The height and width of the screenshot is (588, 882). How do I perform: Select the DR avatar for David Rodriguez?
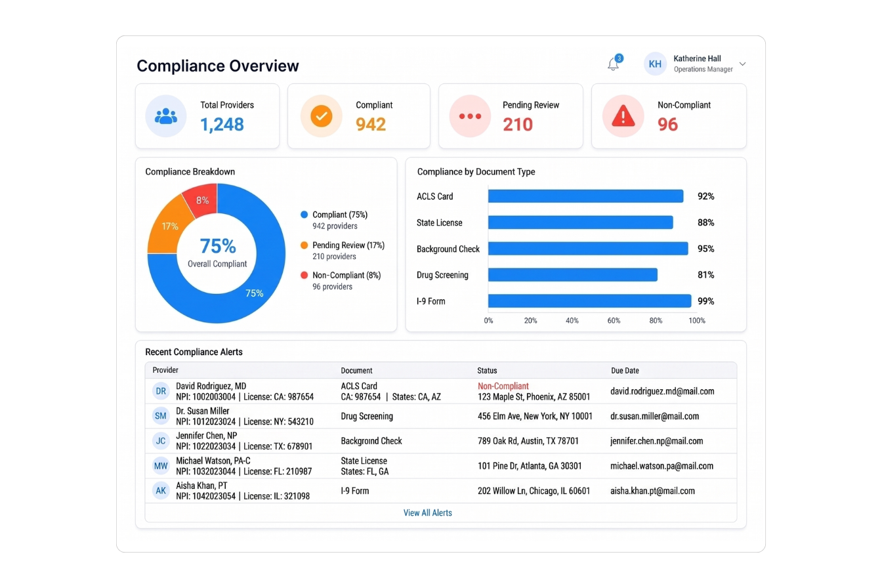[x=161, y=391]
